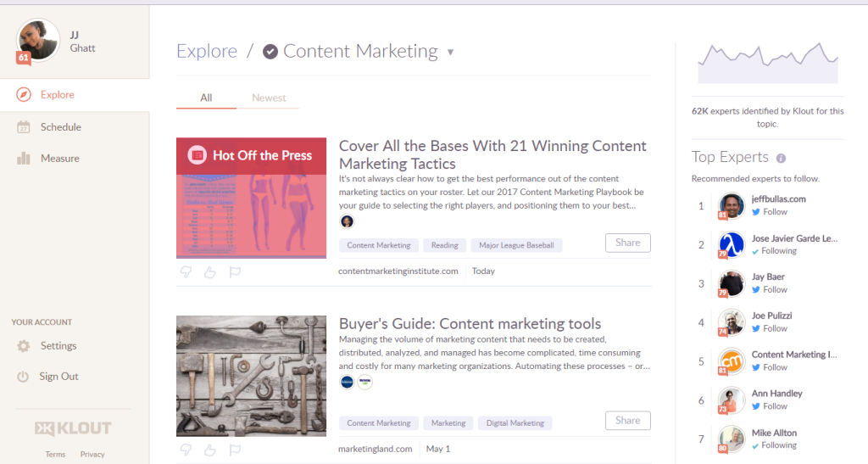Click the Joe Pulizzi expert name

point(771,316)
